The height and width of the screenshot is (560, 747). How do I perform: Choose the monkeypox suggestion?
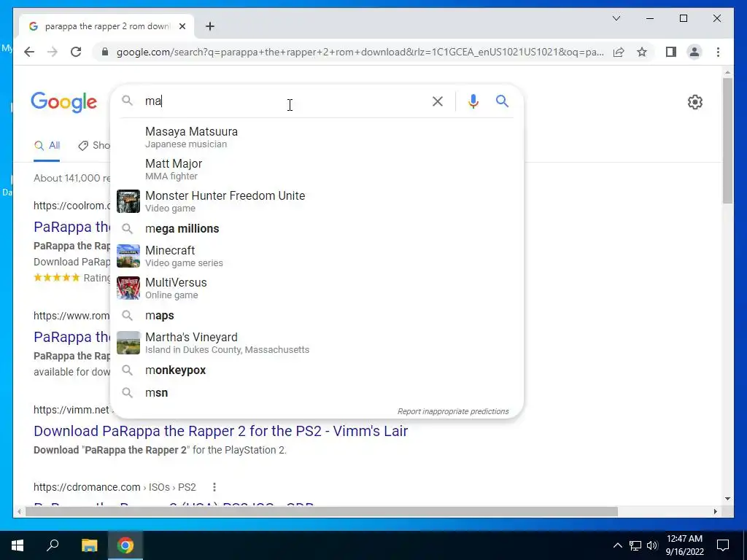tap(317, 370)
